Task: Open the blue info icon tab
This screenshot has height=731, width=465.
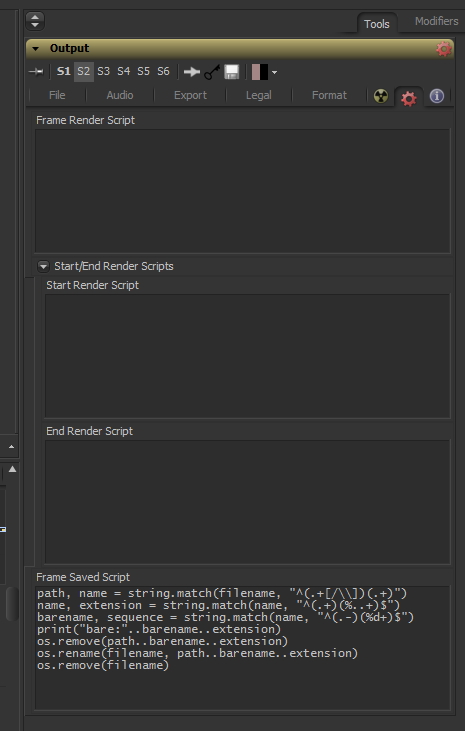Action: click(437, 97)
